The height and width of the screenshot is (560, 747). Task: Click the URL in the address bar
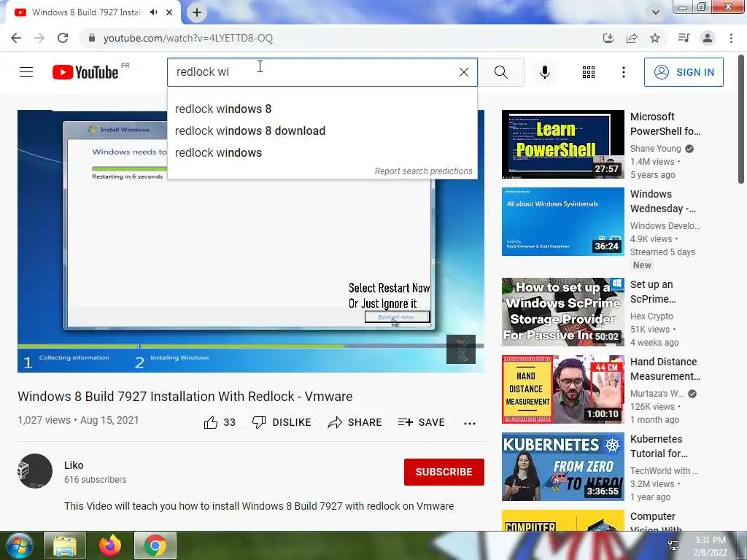pyautogui.click(x=188, y=38)
